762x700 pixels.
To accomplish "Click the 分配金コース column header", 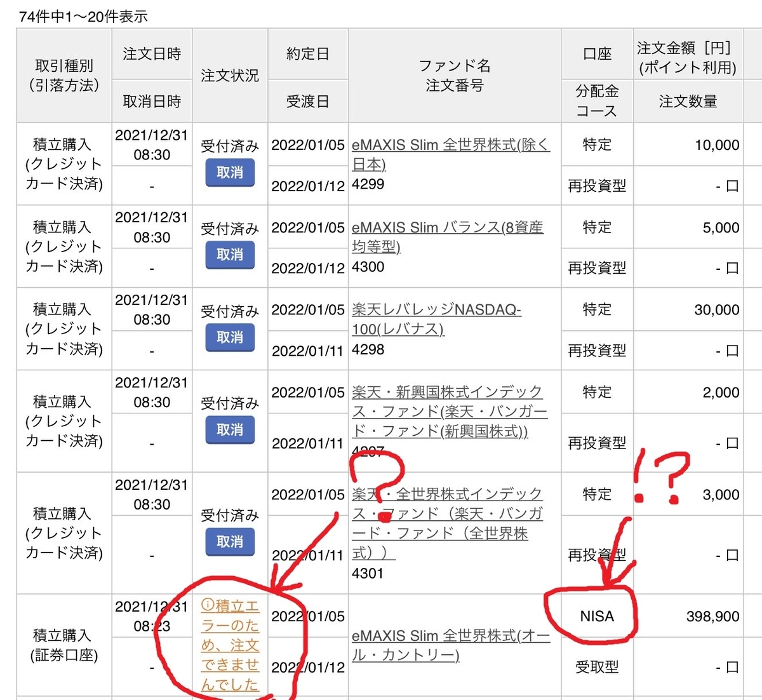I will click(x=598, y=102).
